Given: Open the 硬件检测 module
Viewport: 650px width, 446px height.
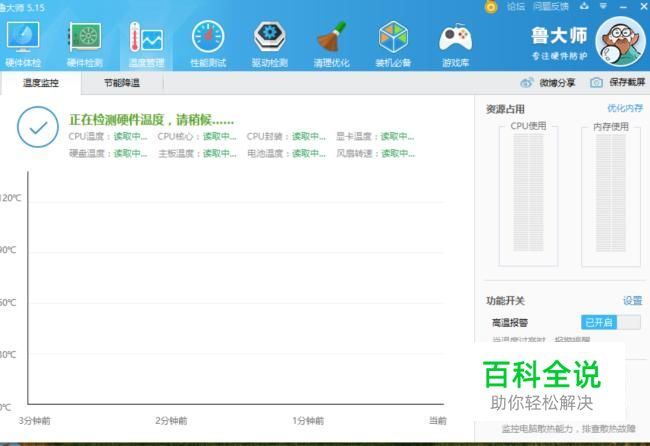Looking at the screenshot, I should click(85, 44).
